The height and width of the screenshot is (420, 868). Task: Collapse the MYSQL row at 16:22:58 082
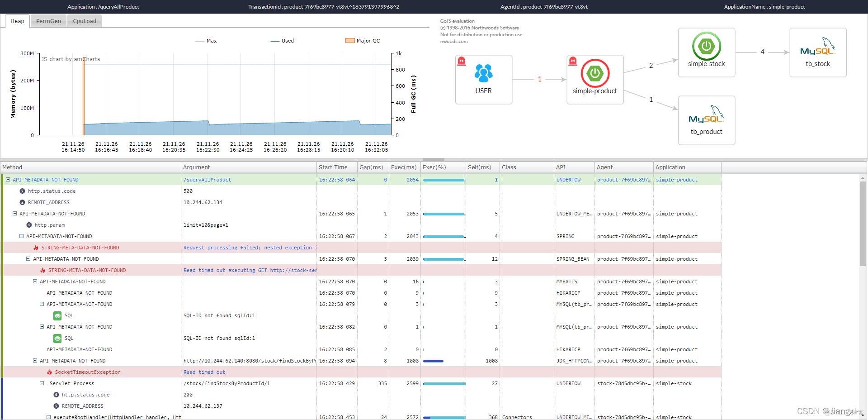42,327
